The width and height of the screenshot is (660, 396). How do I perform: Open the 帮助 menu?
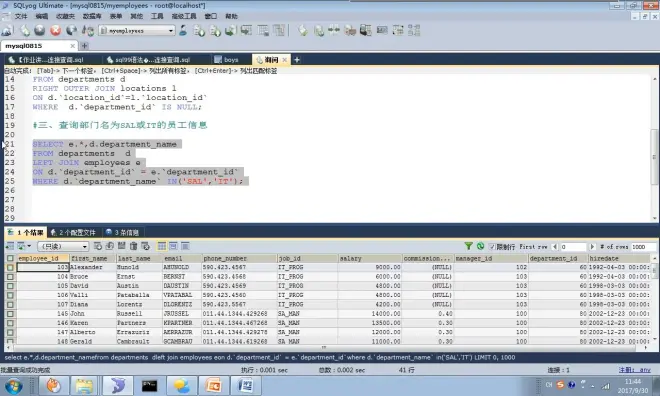point(231,16)
